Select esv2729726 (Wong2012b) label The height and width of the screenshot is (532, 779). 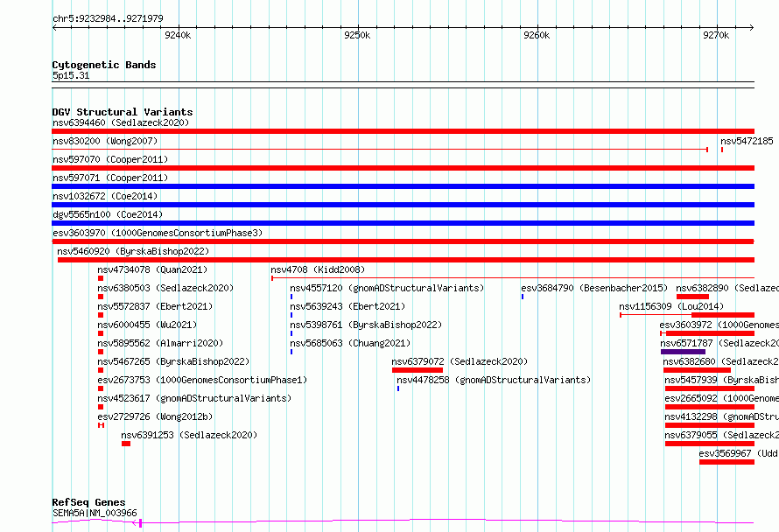[x=155, y=416]
